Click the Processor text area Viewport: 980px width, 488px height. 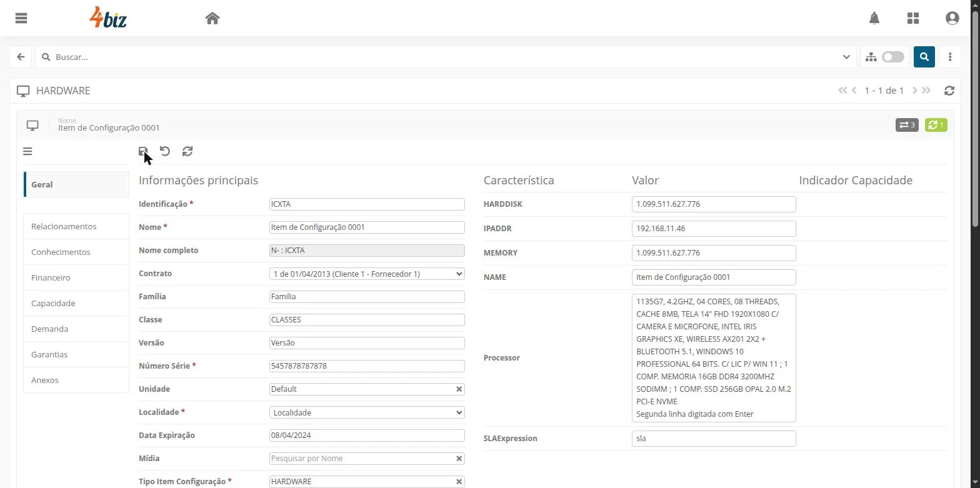tap(714, 358)
